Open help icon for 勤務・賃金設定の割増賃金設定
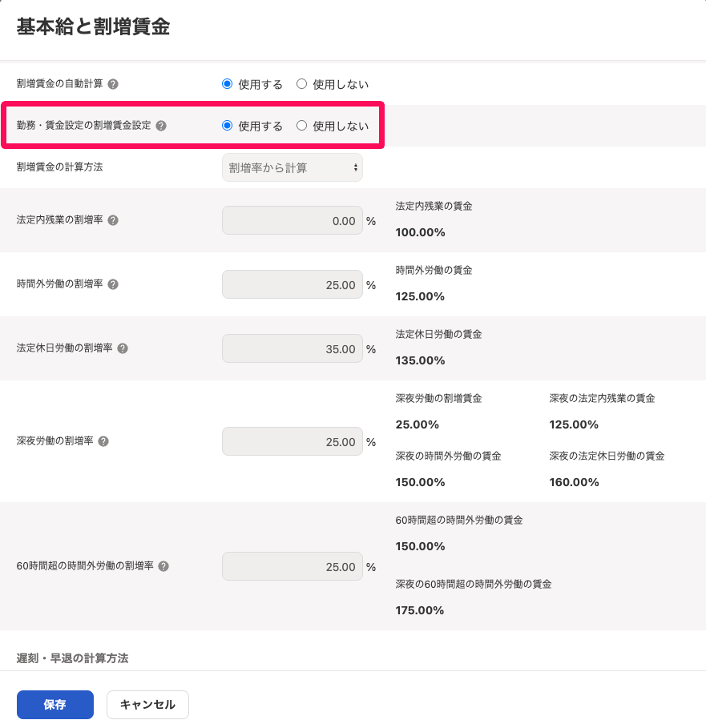 tap(161, 126)
